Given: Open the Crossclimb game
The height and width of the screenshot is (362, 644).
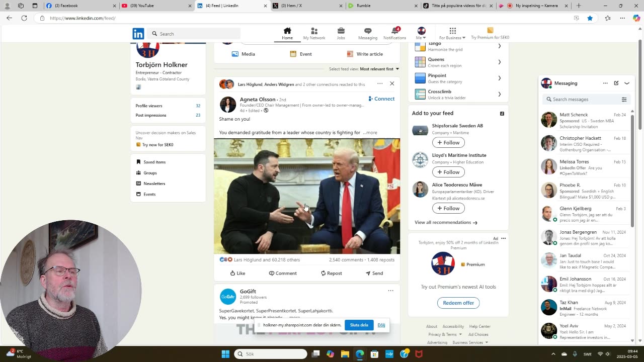Looking at the screenshot, I should click(x=458, y=94).
